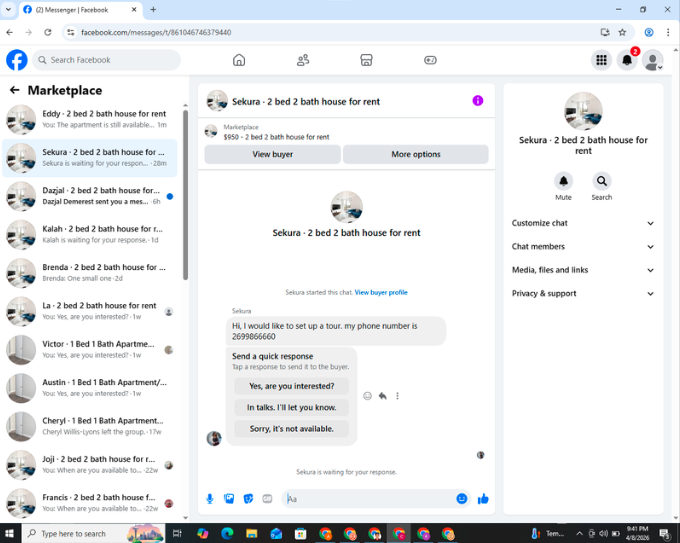This screenshot has height=543, width=680.
Task: Open the Marketplace storefront icon
Action: point(366,60)
